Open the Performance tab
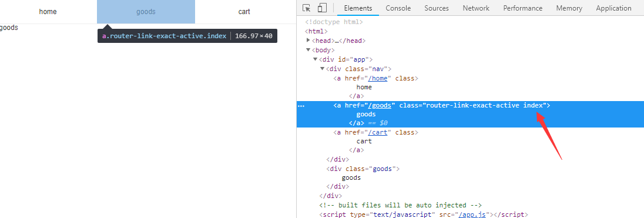644x218 pixels. tap(522, 8)
